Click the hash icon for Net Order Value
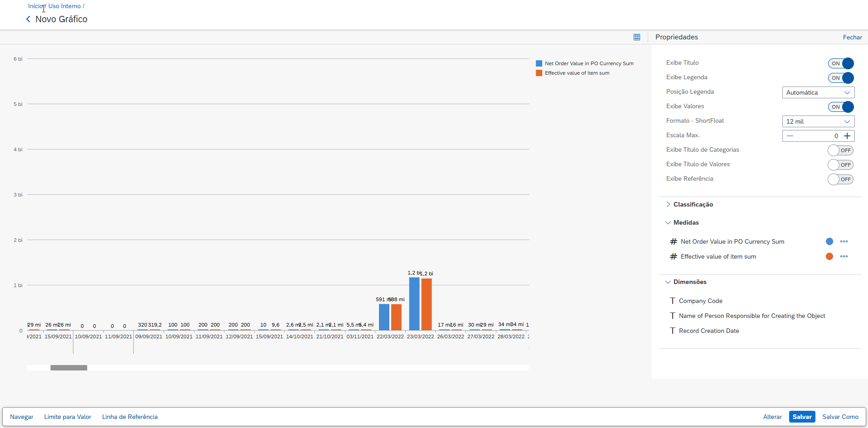The width and height of the screenshot is (868, 428). tap(674, 241)
